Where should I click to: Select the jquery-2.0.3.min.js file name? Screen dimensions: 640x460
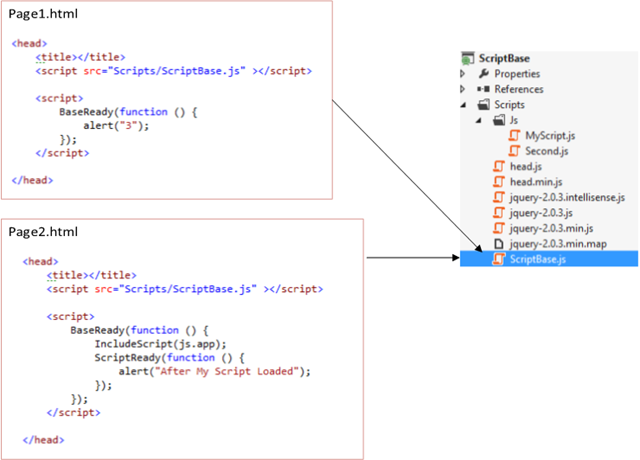point(551,229)
